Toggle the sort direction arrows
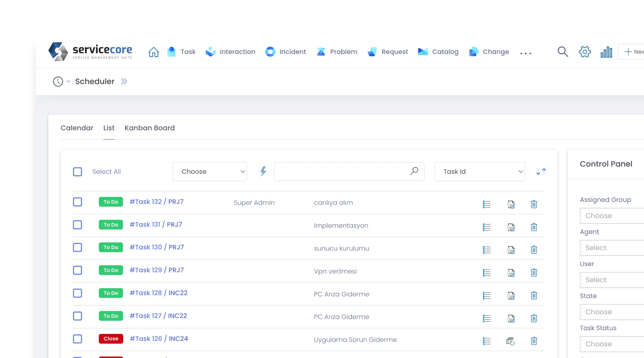644x358 pixels. pyautogui.click(x=541, y=172)
